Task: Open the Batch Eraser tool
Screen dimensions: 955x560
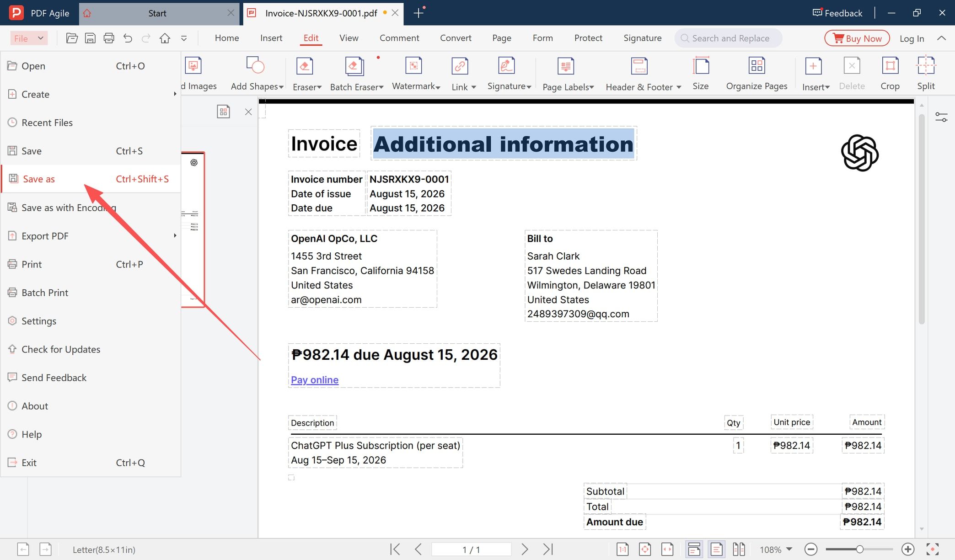Action: tap(356, 74)
